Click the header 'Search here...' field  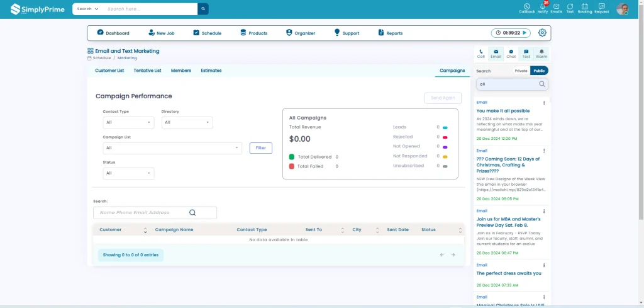click(150, 9)
